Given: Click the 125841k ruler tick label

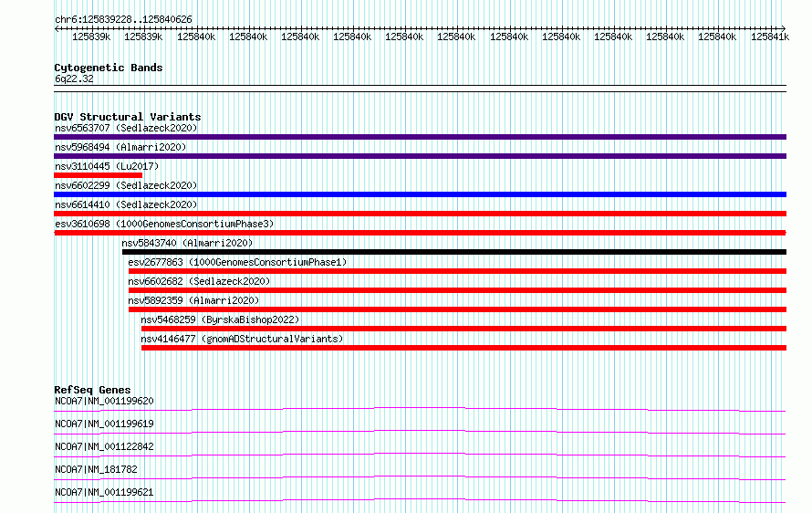Looking at the screenshot, I should [x=769, y=37].
